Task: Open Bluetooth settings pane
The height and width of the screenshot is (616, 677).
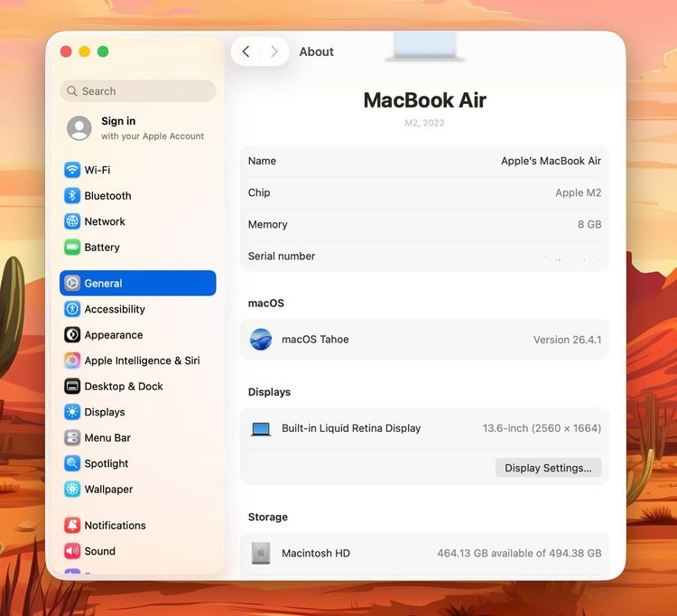Action: pyautogui.click(x=138, y=196)
